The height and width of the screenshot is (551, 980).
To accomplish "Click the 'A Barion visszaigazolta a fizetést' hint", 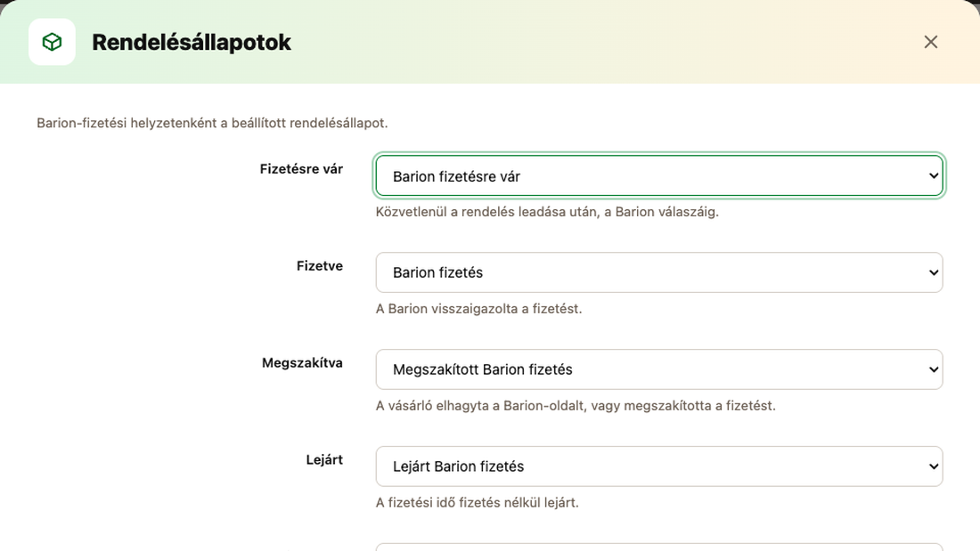I will pyautogui.click(x=478, y=309).
